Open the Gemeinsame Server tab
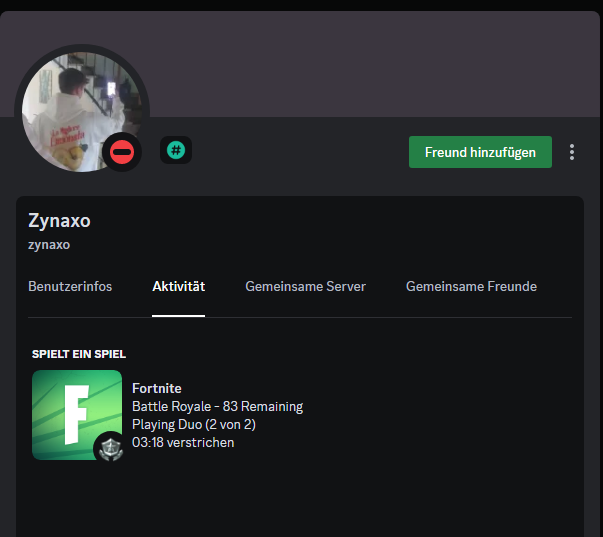The image size is (603, 537). coord(305,287)
